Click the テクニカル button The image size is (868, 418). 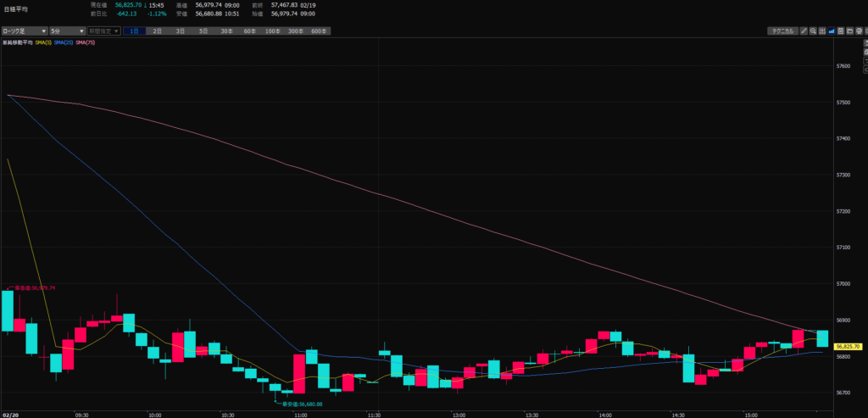[781, 31]
